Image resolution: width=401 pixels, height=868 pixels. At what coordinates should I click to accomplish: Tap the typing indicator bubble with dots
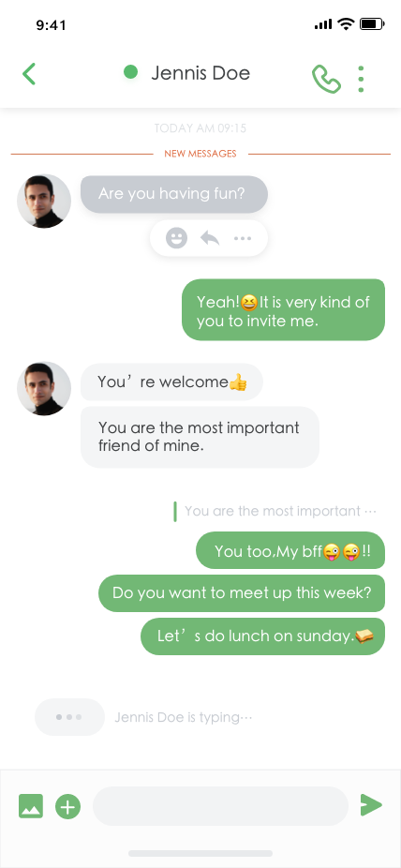click(69, 717)
